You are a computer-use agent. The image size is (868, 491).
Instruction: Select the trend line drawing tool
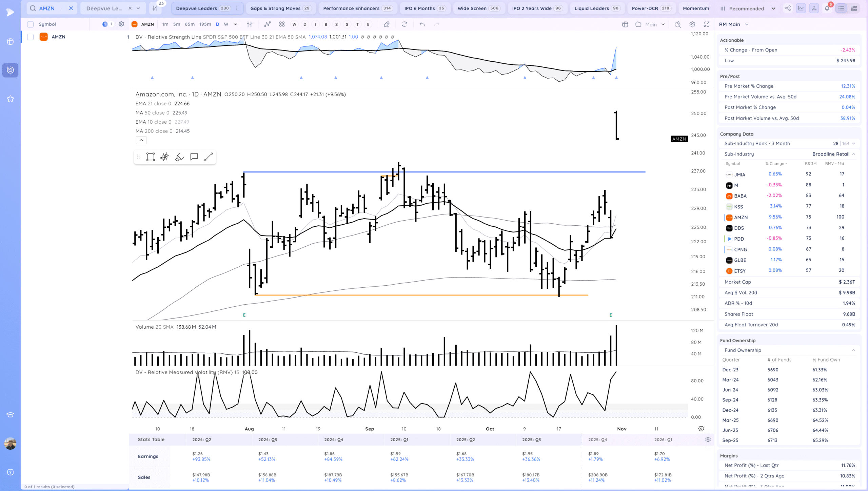(x=209, y=157)
